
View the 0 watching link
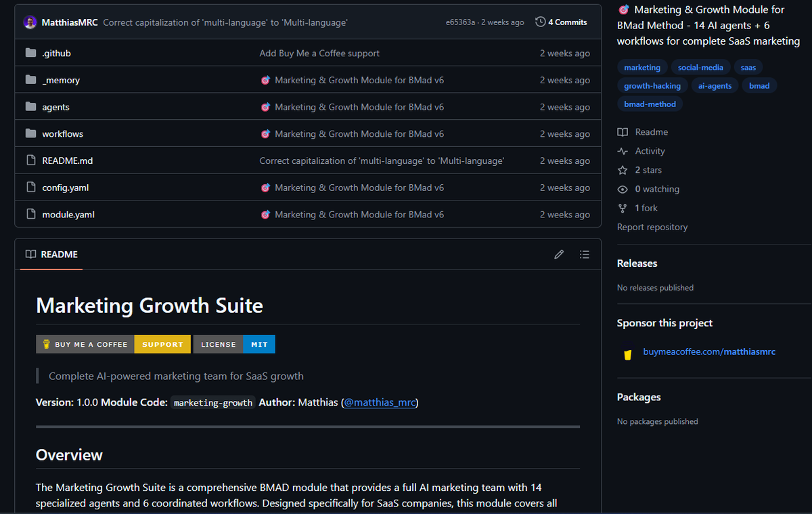648,189
